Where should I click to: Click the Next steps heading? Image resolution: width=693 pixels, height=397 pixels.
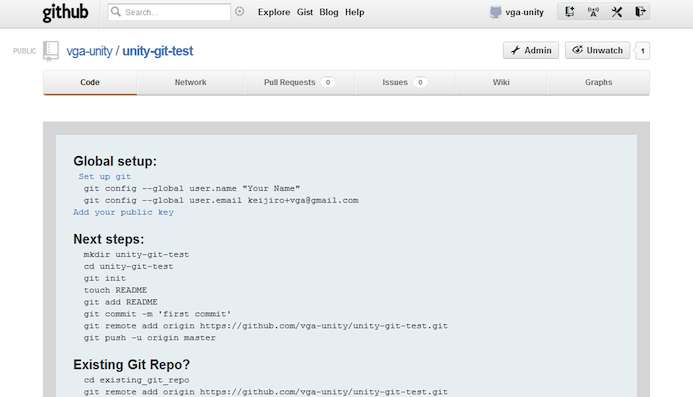coord(109,239)
